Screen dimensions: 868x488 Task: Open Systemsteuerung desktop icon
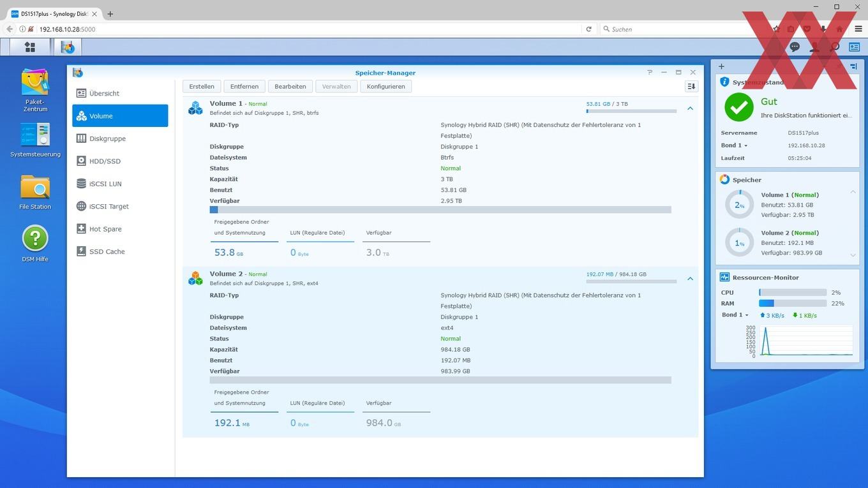pos(35,140)
